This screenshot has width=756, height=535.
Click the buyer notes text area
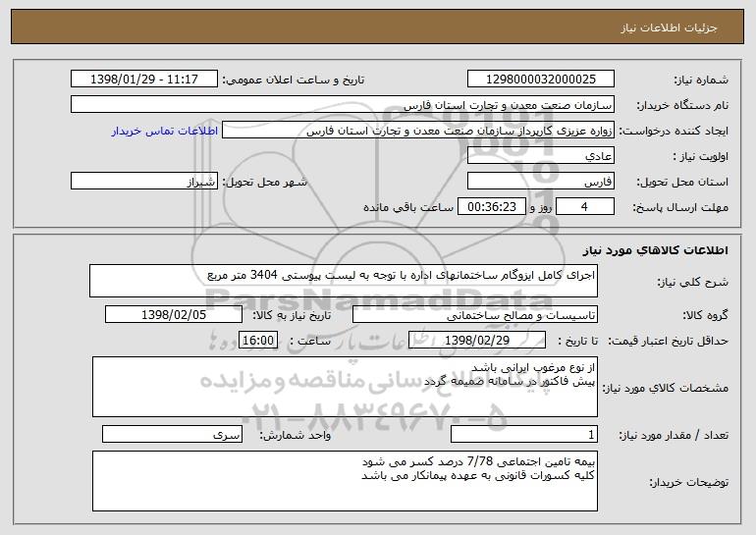coord(345,481)
